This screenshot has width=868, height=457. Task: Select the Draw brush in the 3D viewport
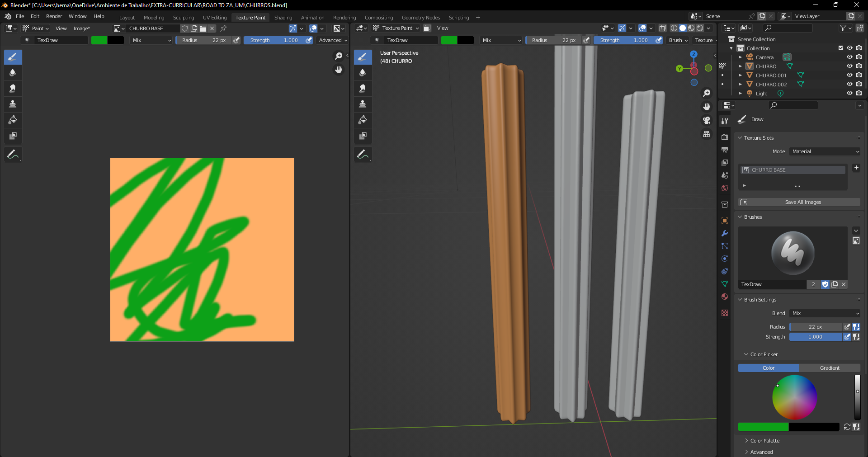coord(363,57)
